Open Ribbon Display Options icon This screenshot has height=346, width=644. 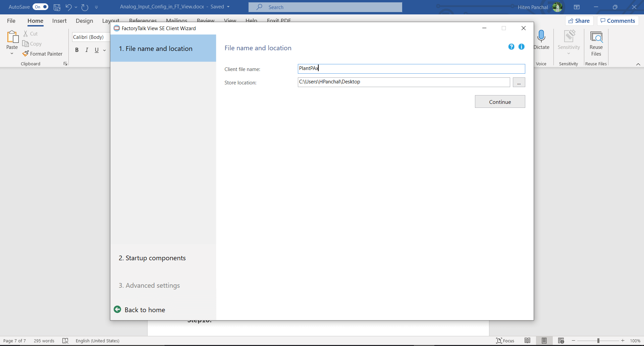coord(577,7)
